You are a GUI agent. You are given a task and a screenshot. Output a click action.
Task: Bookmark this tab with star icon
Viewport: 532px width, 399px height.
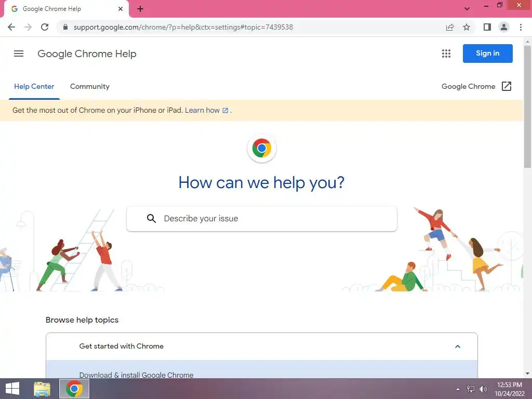pos(467,27)
